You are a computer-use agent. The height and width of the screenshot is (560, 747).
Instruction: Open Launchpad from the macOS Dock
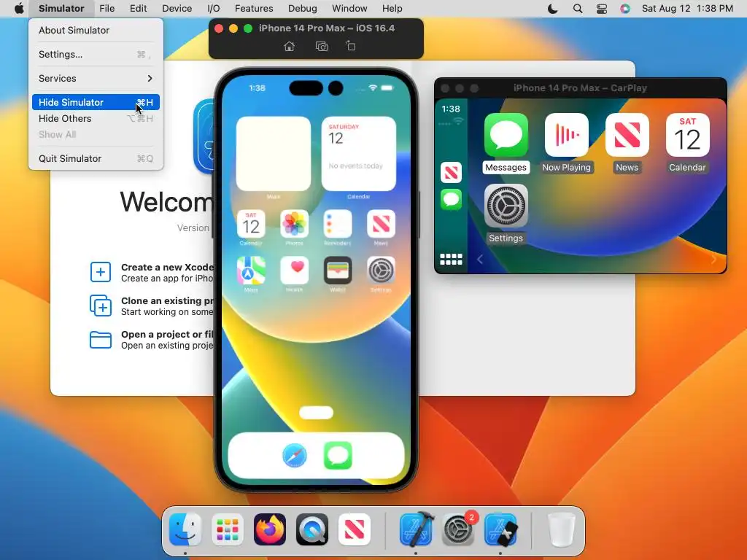(x=228, y=529)
